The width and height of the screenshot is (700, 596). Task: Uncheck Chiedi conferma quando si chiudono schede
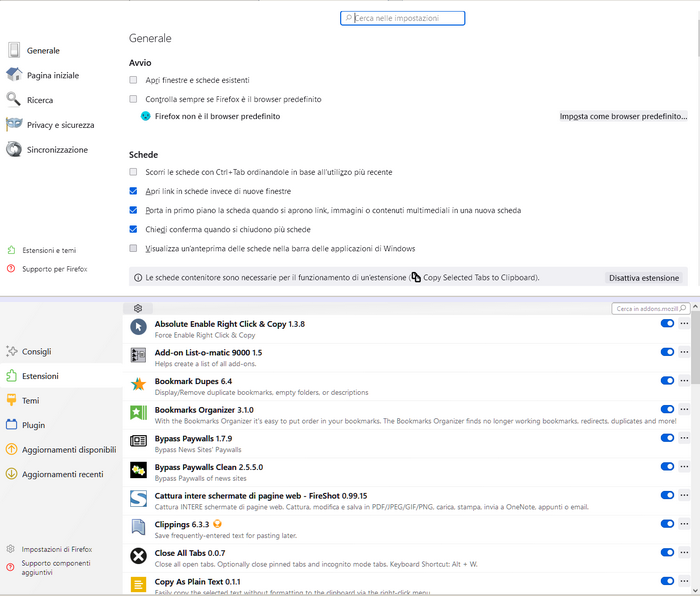pos(133,229)
